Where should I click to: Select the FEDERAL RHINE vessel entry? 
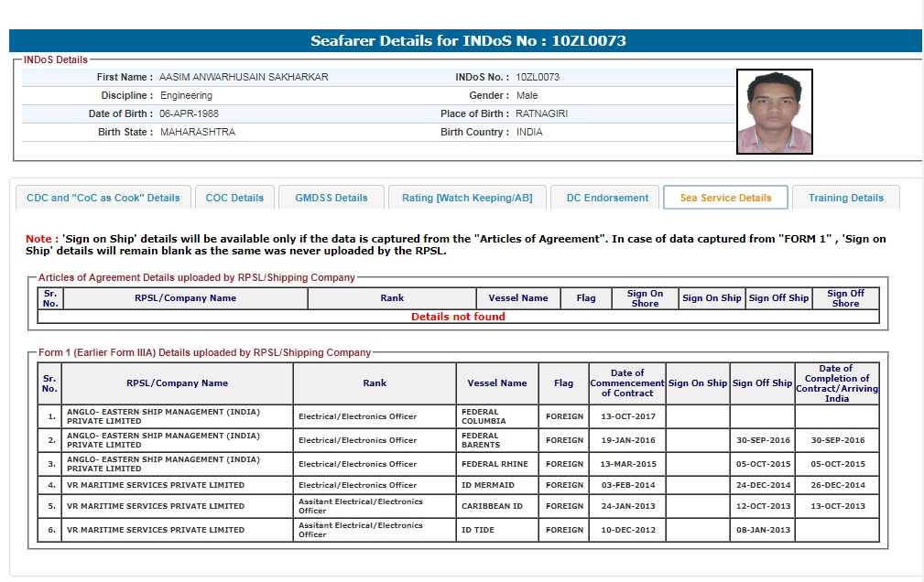point(495,464)
